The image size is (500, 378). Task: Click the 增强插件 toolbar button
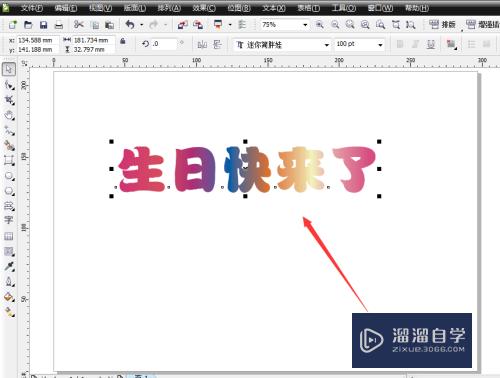[483, 24]
